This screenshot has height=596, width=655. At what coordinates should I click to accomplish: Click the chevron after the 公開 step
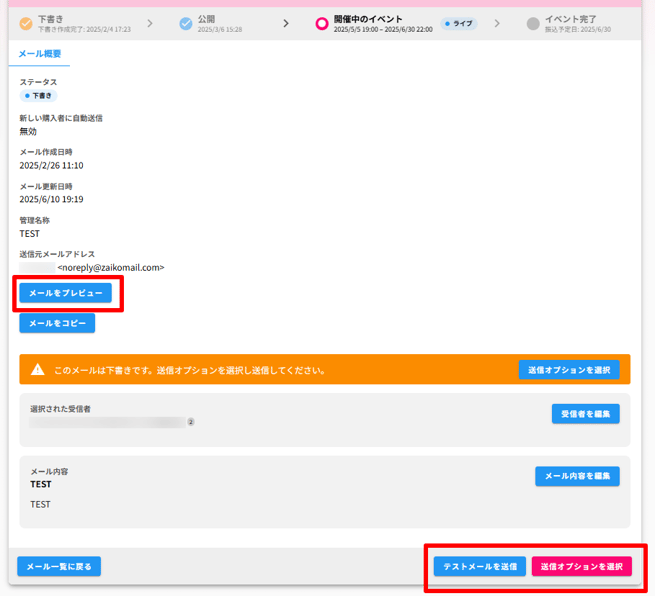point(286,23)
